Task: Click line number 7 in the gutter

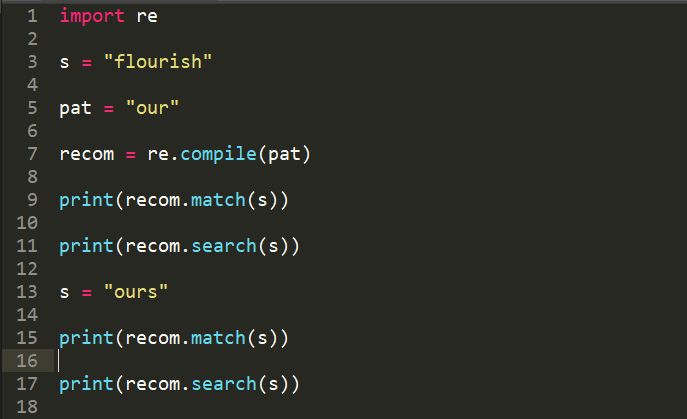Action: coord(32,154)
